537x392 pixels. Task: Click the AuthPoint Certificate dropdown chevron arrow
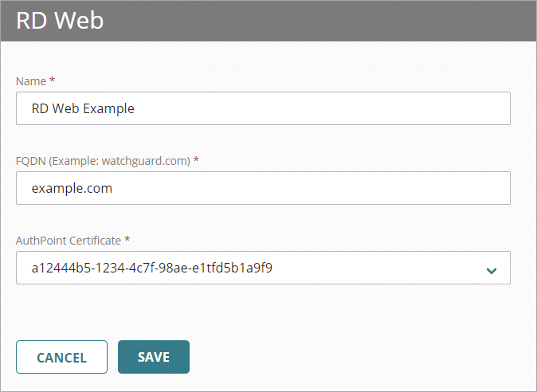point(492,269)
